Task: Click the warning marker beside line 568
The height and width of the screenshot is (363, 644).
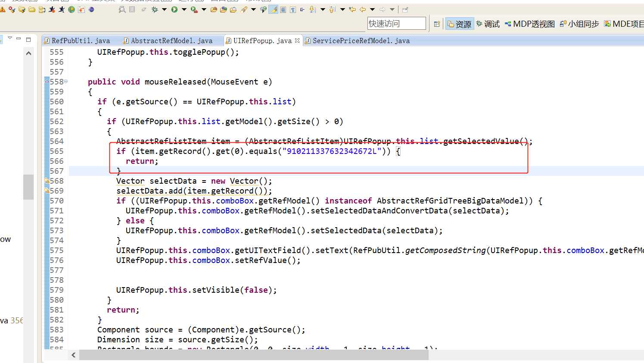Action: pos(47,181)
